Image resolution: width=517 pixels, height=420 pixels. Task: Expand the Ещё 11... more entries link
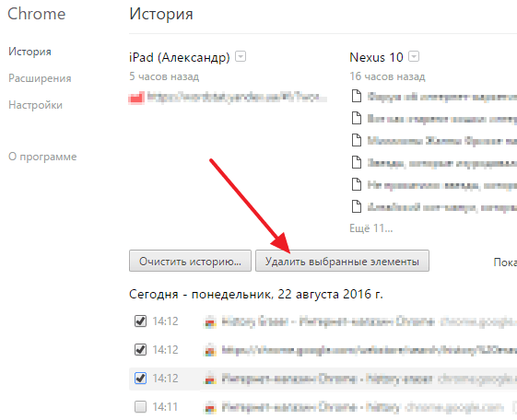point(371,227)
